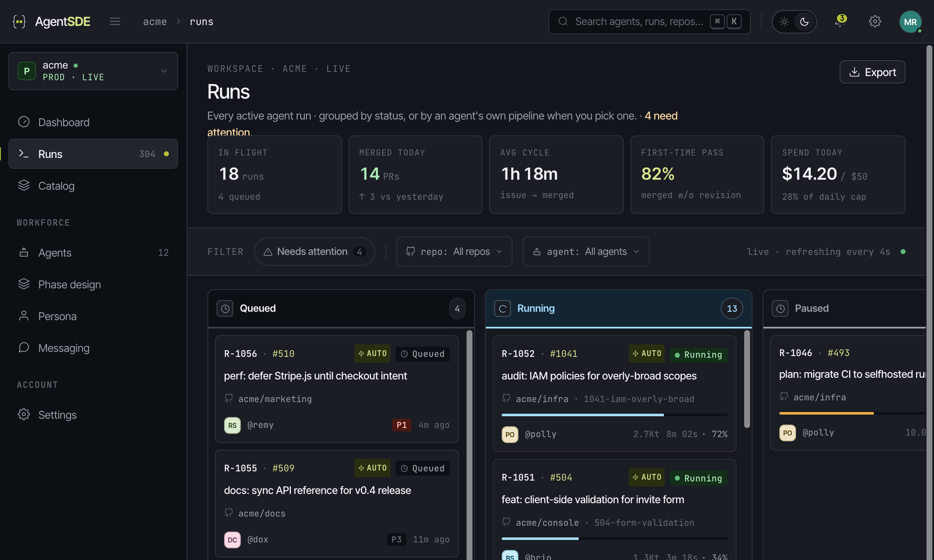This screenshot has height=560, width=934.
Task: Switch to dark mode moon icon
Action: pyautogui.click(x=804, y=21)
